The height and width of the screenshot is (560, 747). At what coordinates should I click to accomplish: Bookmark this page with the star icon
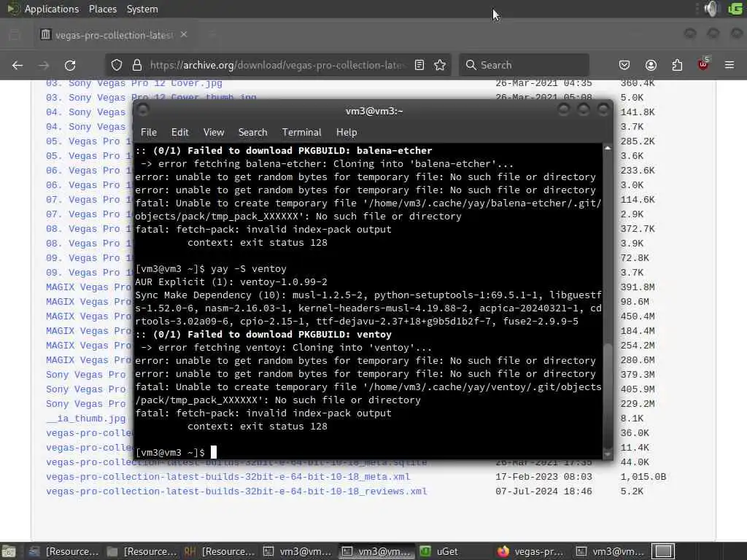tap(440, 65)
